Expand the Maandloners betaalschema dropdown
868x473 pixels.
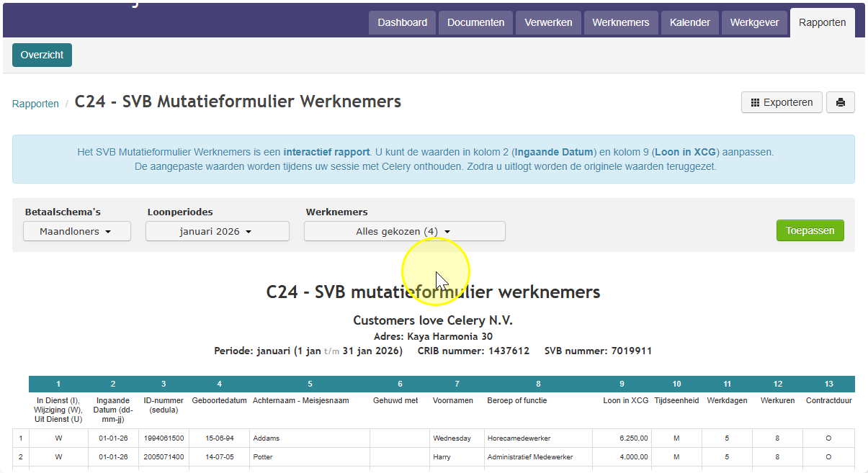pyautogui.click(x=77, y=231)
